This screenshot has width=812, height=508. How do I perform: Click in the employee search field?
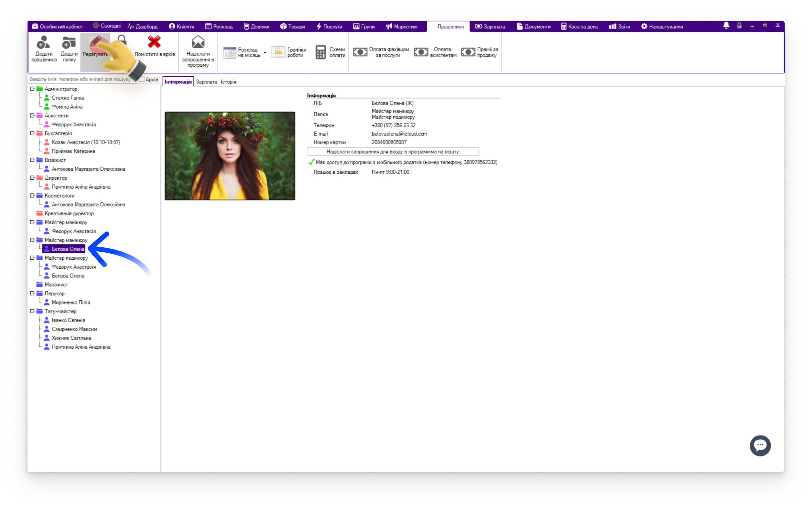click(82, 79)
